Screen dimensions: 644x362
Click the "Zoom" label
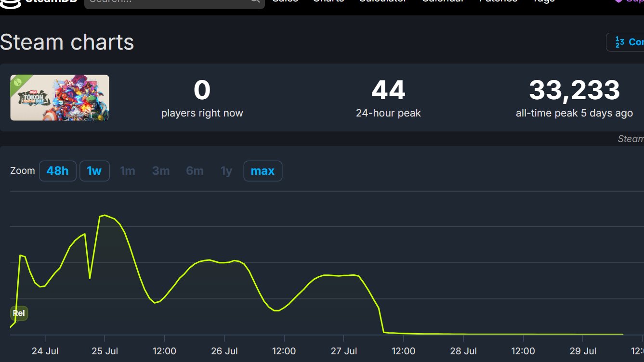[x=23, y=171]
